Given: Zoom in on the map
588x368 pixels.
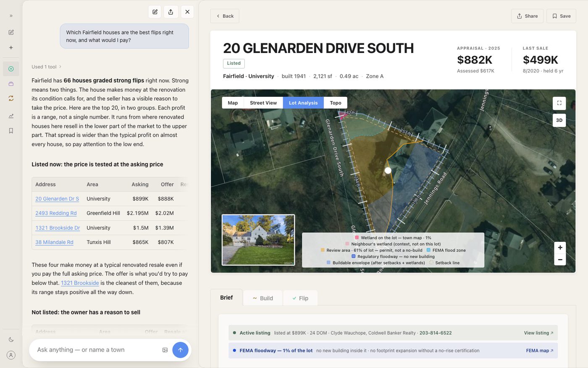Looking at the screenshot, I should [x=560, y=248].
